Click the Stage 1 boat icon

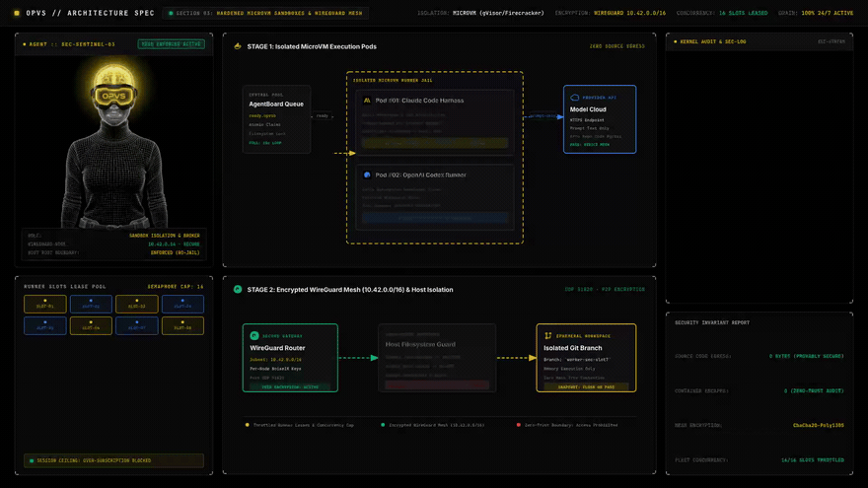point(238,46)
